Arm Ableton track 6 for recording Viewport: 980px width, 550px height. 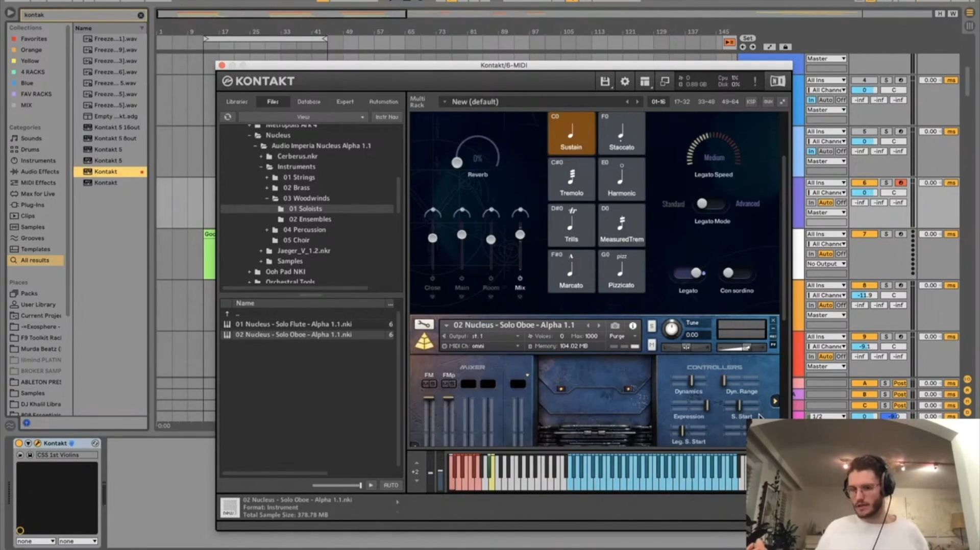pos(901,183)
